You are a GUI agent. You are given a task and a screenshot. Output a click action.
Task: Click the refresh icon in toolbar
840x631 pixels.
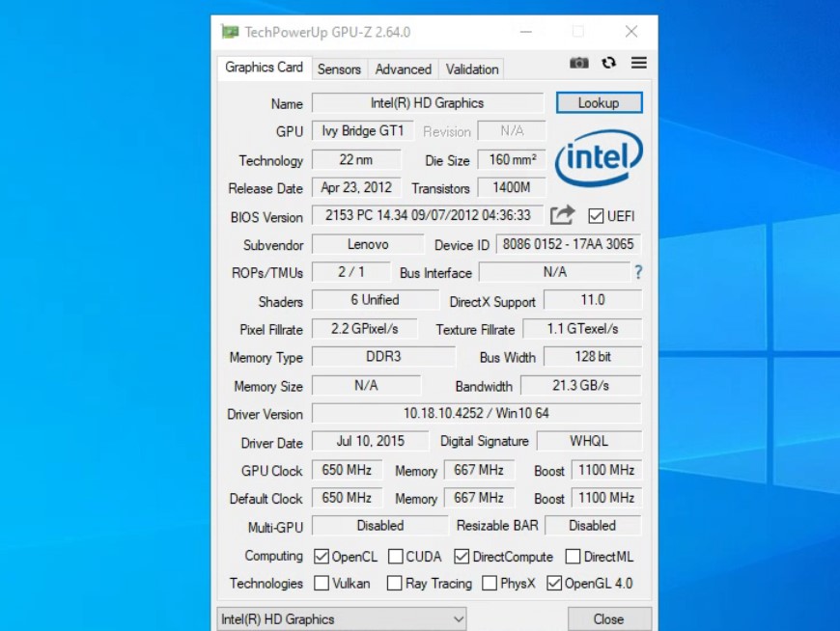click(608, 63)
